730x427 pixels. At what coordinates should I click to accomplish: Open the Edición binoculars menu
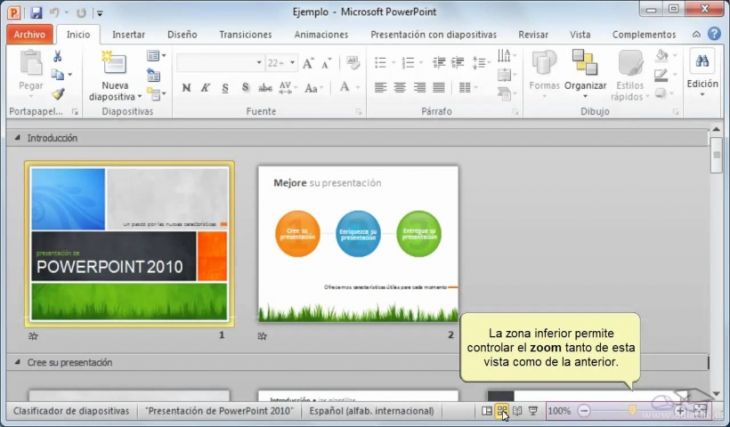click(x=702, y=74)
